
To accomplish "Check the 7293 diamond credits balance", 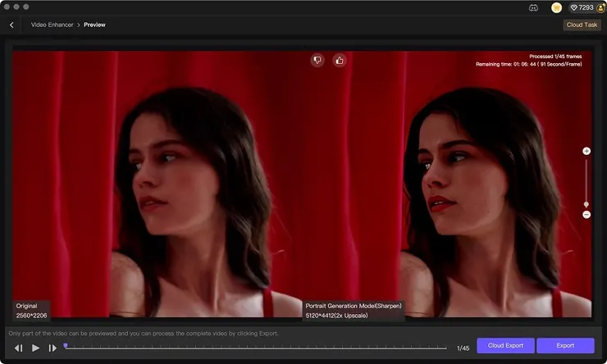I will (x=582, y=7).
